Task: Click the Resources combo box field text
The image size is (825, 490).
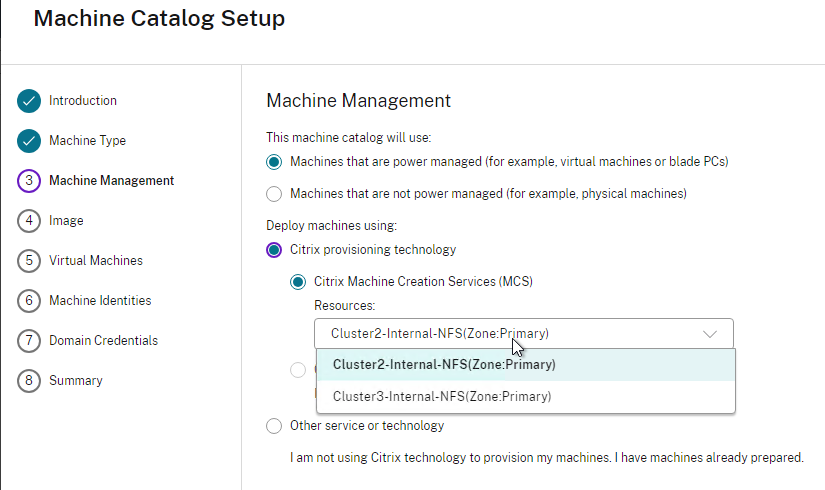Action: point(439,334)
